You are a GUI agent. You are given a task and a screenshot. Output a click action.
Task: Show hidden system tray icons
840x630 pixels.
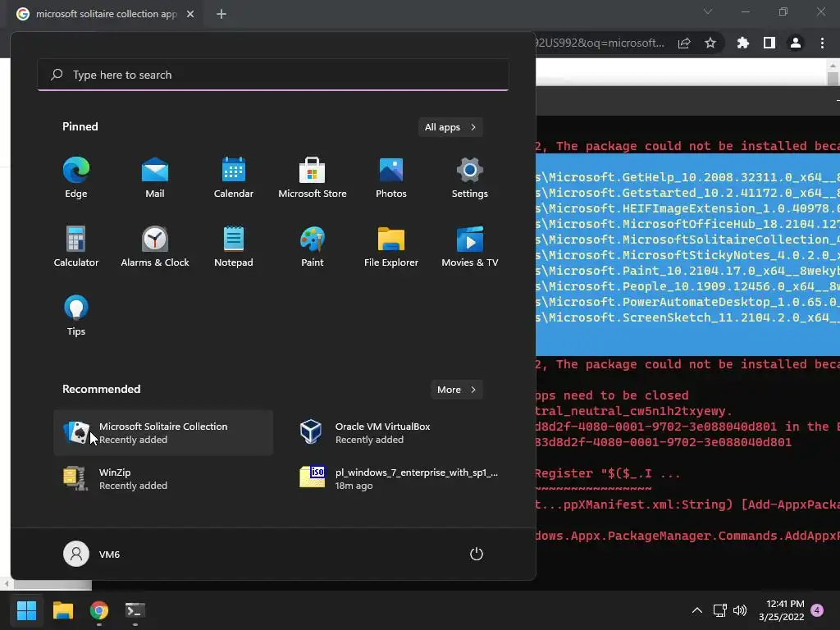point(697,610)
